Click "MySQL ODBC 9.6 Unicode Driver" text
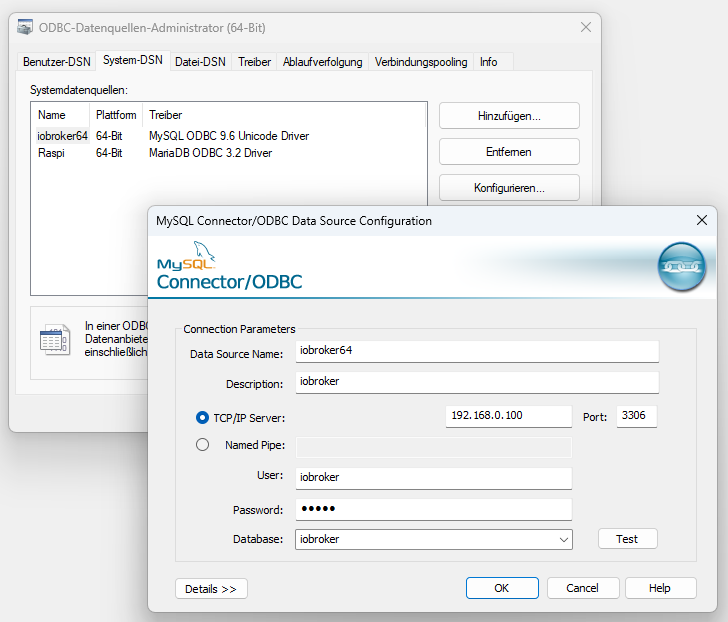Image resolution: width=728 pixels, height=622 pixels. 229,136
